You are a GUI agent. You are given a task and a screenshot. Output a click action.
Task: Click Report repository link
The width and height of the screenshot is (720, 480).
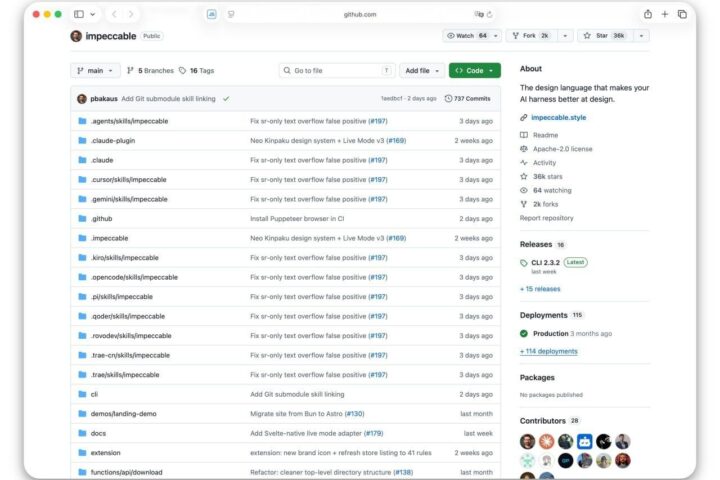click(x=546, y=218)
